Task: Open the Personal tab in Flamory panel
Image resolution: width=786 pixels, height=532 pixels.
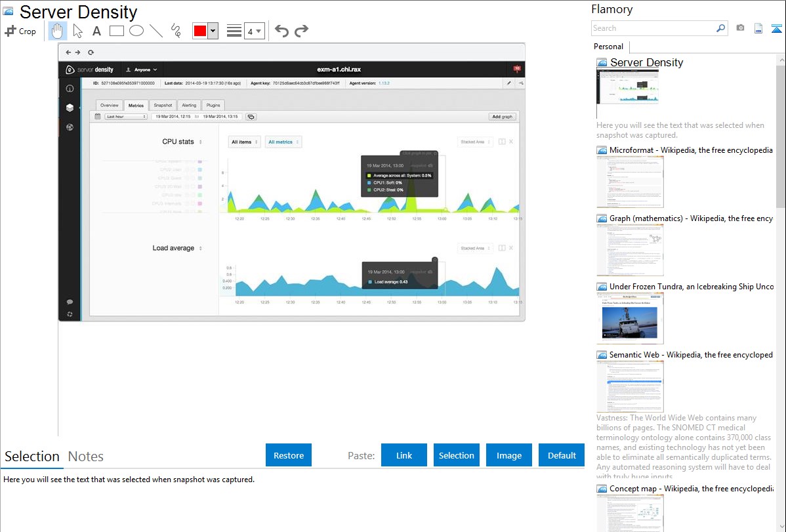Action: (x=608, y=47)
